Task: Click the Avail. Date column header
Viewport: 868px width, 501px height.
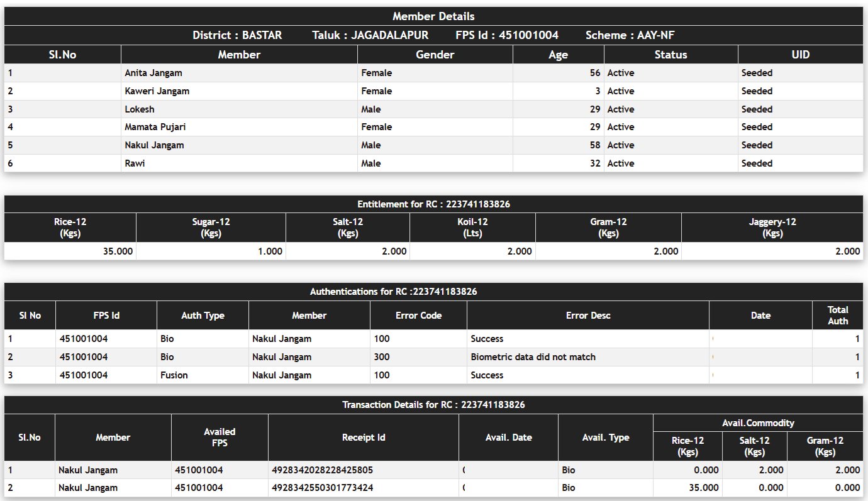Action: click(509, 438)
